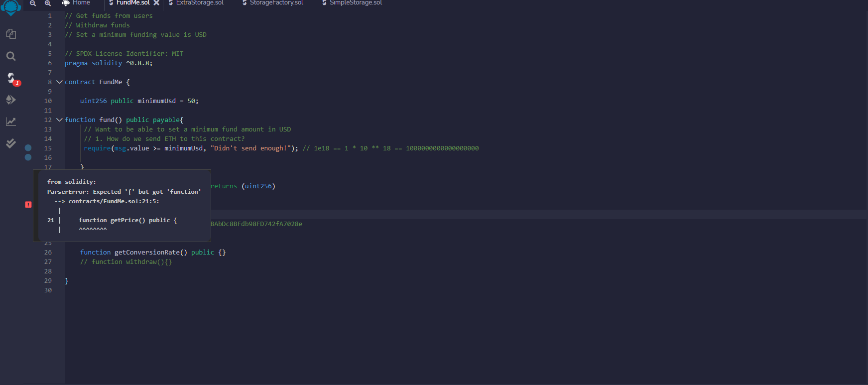This screenshot has width=868, height=385.
Task: Click 'pragma solidity' text on line 6
Action: pyautogui.click(x=93, y=63)
